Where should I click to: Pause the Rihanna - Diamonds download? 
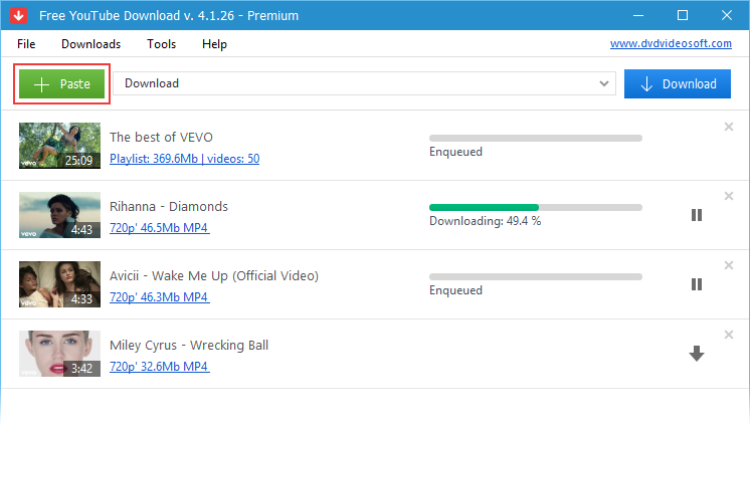[x=696, y=215]
